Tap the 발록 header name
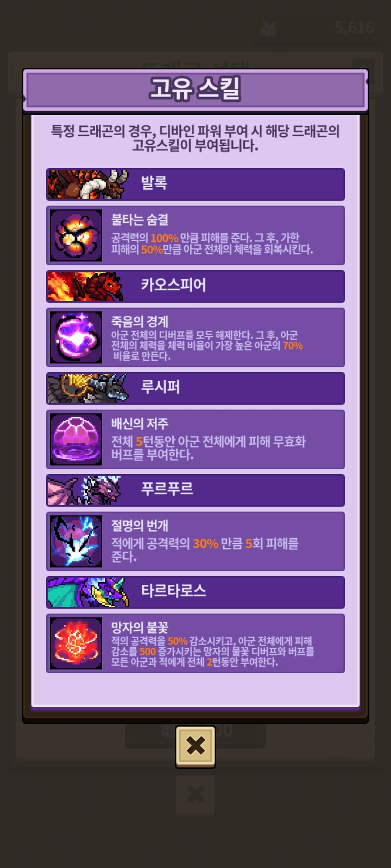This screenshot has width=391, height=868. 154,183
